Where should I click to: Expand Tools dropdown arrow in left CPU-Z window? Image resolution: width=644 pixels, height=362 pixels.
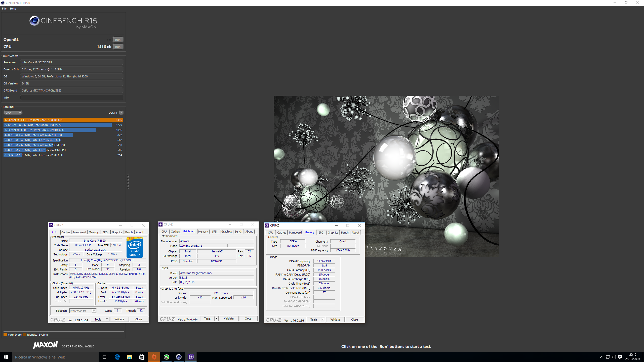point(107,319)
